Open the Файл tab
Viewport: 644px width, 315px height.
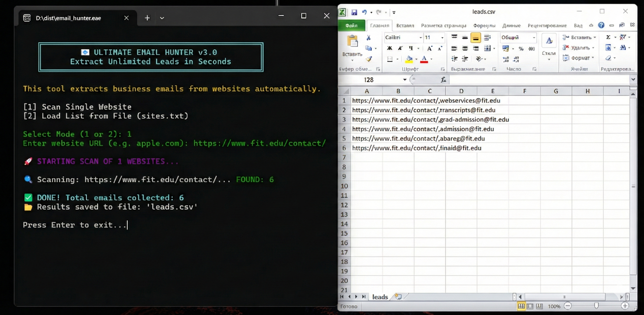click(351, 26)
